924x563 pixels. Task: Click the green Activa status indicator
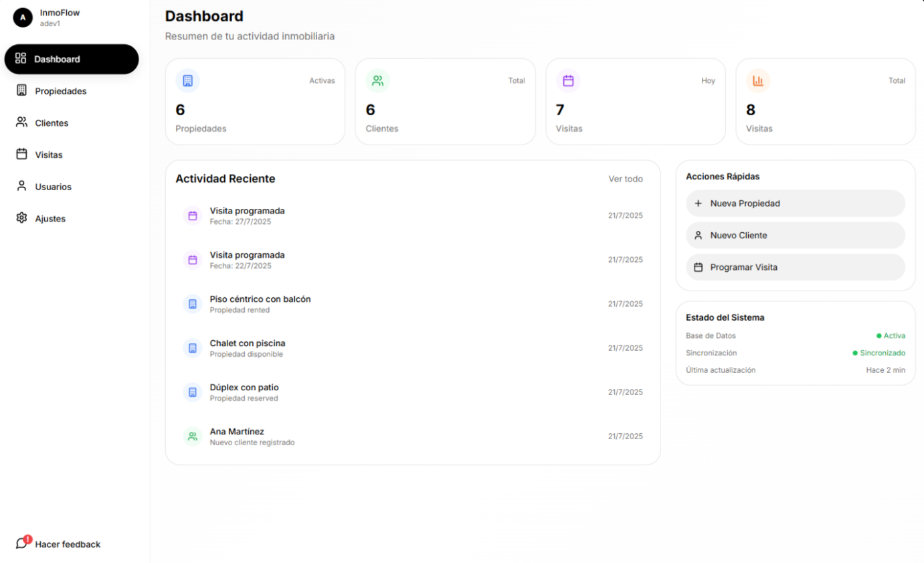tap(881, 335)
